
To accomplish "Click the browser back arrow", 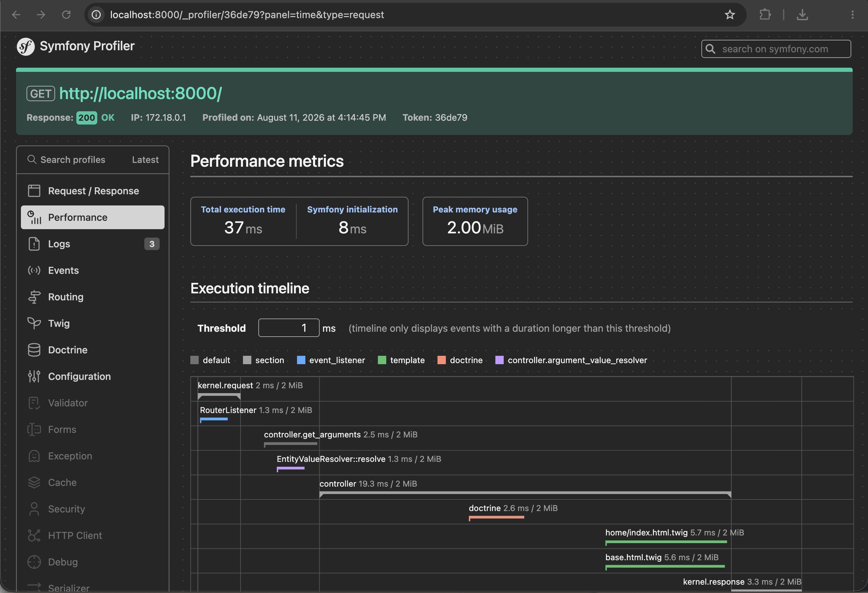I will [x=16, y=15].
